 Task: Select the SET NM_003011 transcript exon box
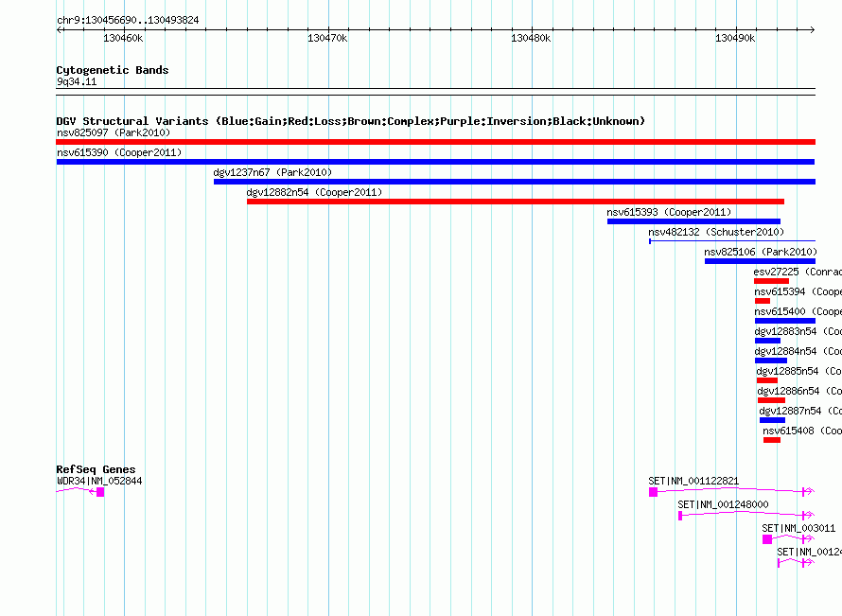pos(767,539)
